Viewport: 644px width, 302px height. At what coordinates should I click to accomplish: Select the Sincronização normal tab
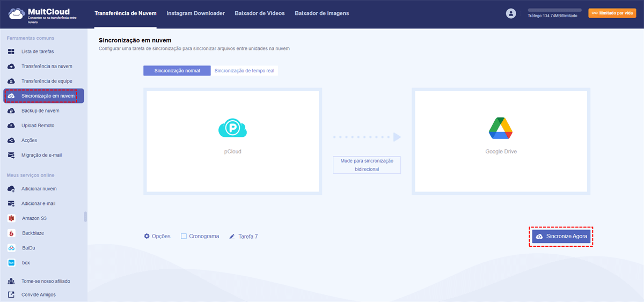[177, 71]
